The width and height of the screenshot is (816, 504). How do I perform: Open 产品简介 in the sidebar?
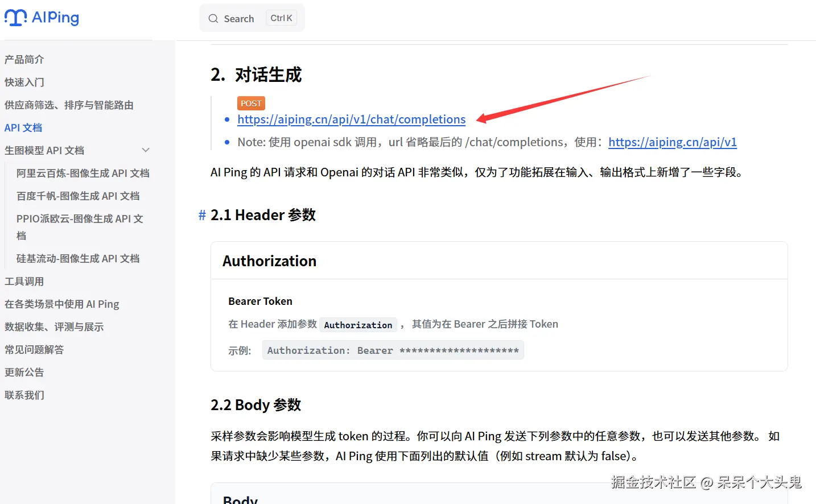point(24,59)
